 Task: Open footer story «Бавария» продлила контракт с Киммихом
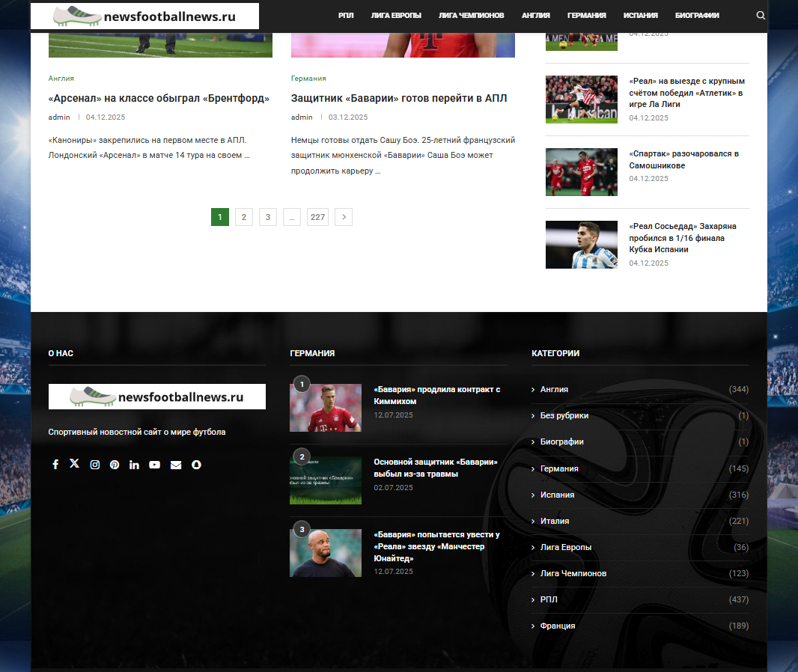pos(437,395)
